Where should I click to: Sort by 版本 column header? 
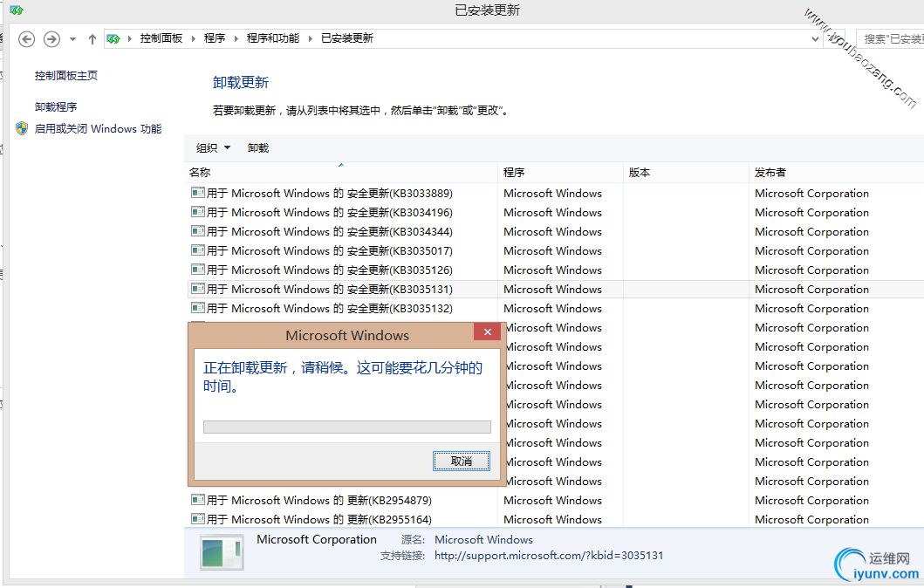686,173
